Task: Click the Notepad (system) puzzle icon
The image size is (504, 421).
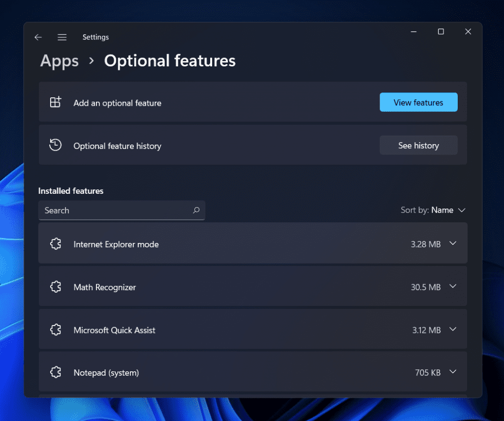Action: coord(56,372)
